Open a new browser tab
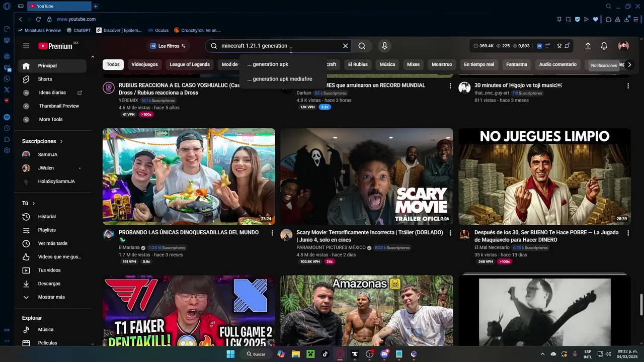Screen dimensions: 644x362 [x=96, y=6]
